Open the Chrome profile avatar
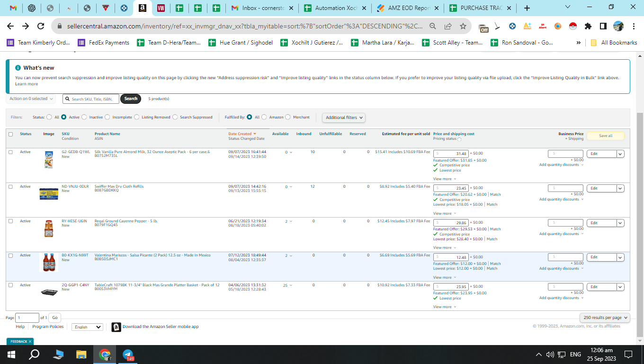644x364 pixels. (618, 27)
